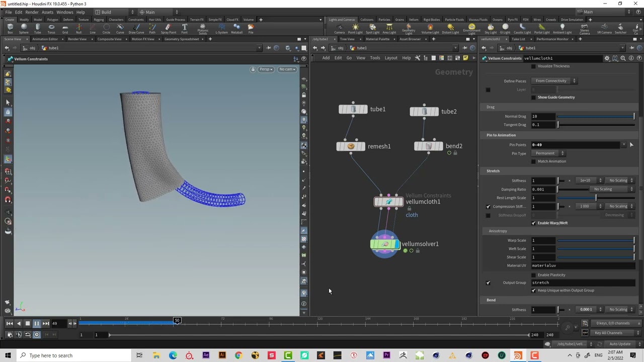Click the tube2 node
The width and height of the screenshot is (644, 362).
424,111
